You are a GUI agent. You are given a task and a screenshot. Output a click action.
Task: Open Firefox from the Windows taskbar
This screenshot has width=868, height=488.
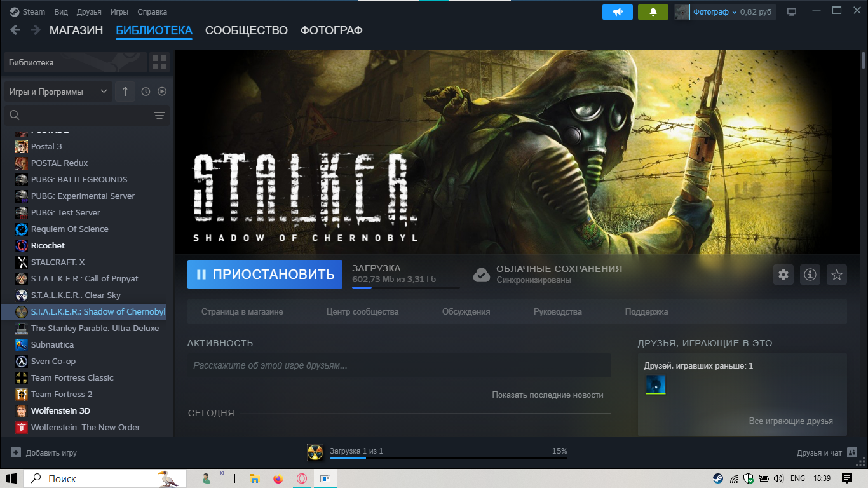[278, 478]
